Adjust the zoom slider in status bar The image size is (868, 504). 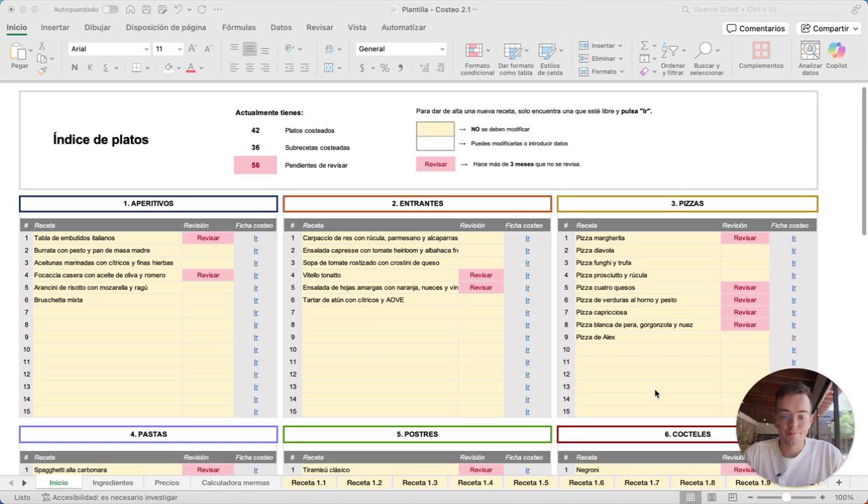pyautogui.click(x=786, y=497)
